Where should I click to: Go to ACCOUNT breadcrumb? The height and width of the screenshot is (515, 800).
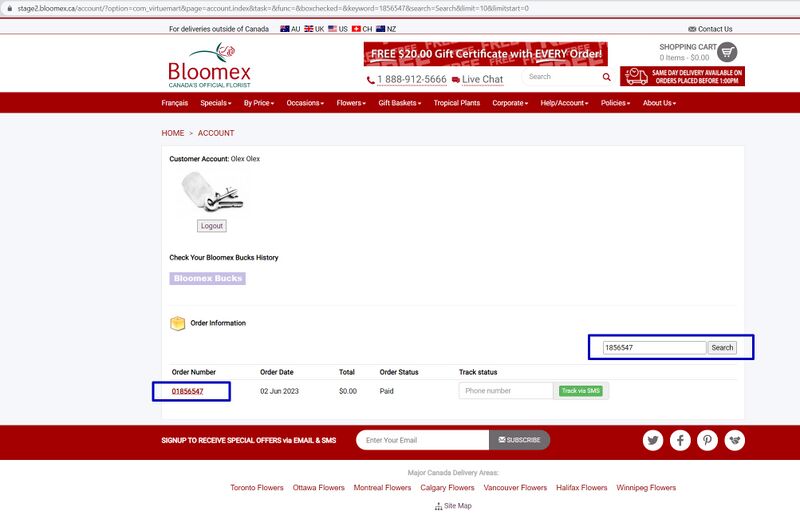[x=216, y=133]
